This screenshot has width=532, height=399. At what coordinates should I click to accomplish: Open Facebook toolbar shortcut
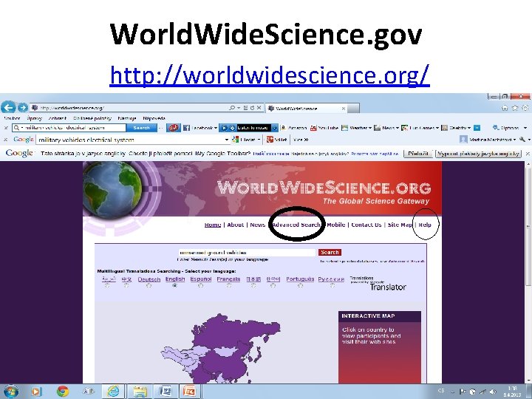pos(199,128)
